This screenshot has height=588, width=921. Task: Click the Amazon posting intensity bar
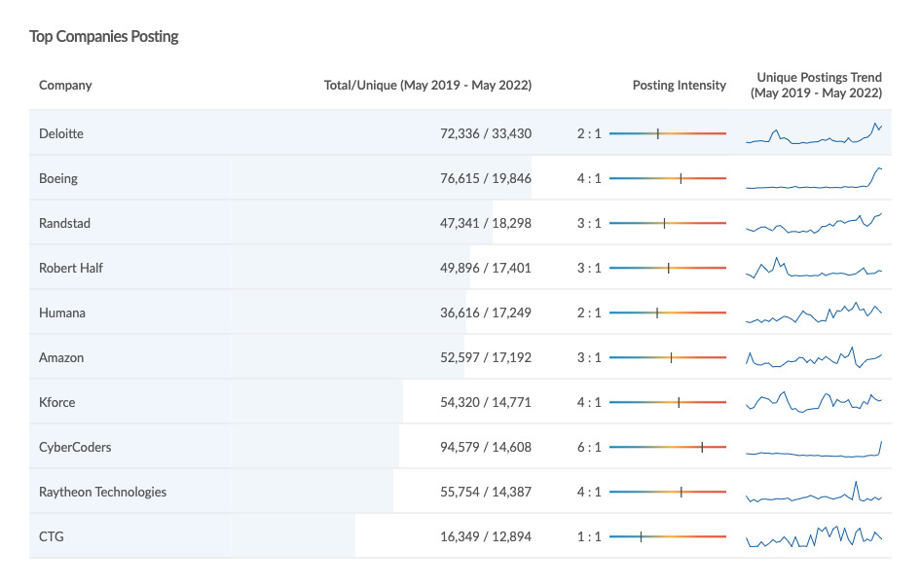pyautogui.click(x=668, y=357)
